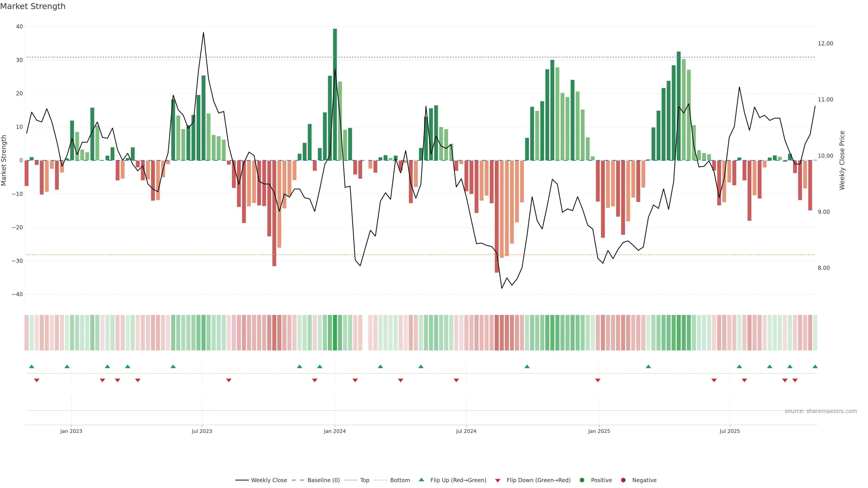Click Flip Down red triangle legend icon
Image resolution: width=868 pixels, height=488 pixels.
pos(498,481)
